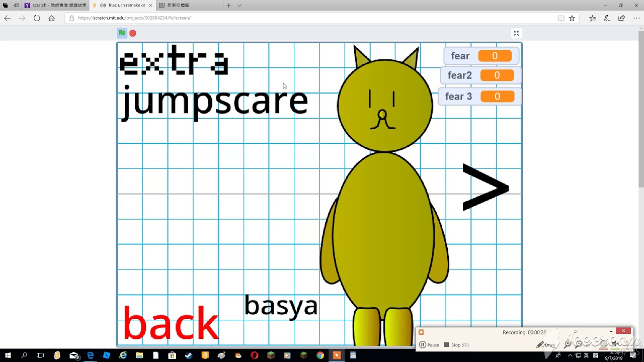Open the browser home page icon
The image size is (644, 362).
click(x=51, y=18)
